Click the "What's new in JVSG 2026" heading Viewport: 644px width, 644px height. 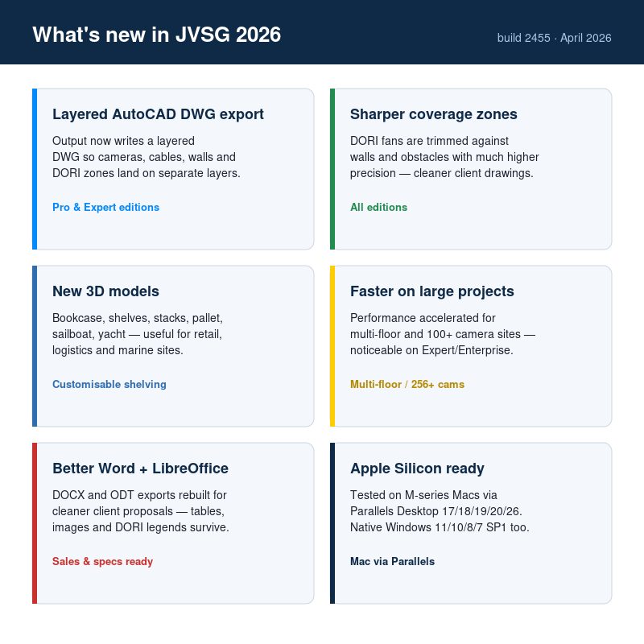coord(156,35)
